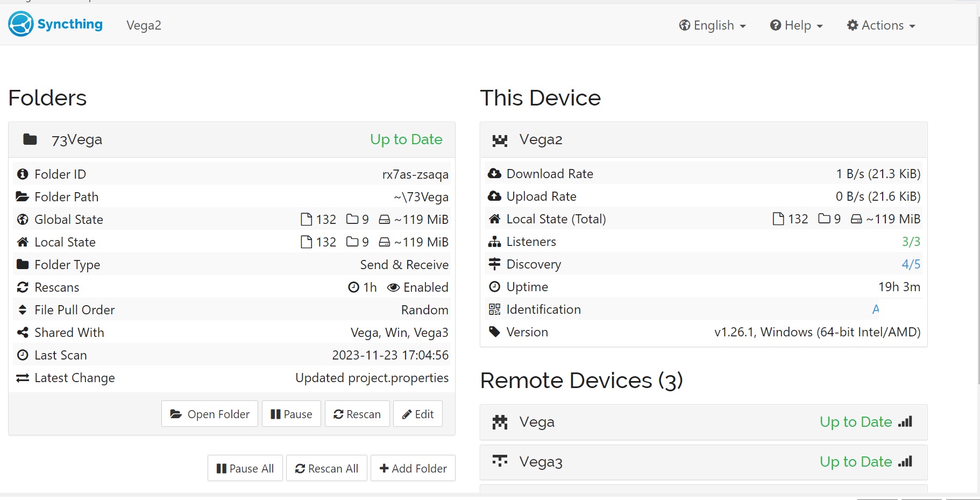Click the question mark Help icon
The height and width of the screenshot is (500, 980).
(x=775, y=25)
